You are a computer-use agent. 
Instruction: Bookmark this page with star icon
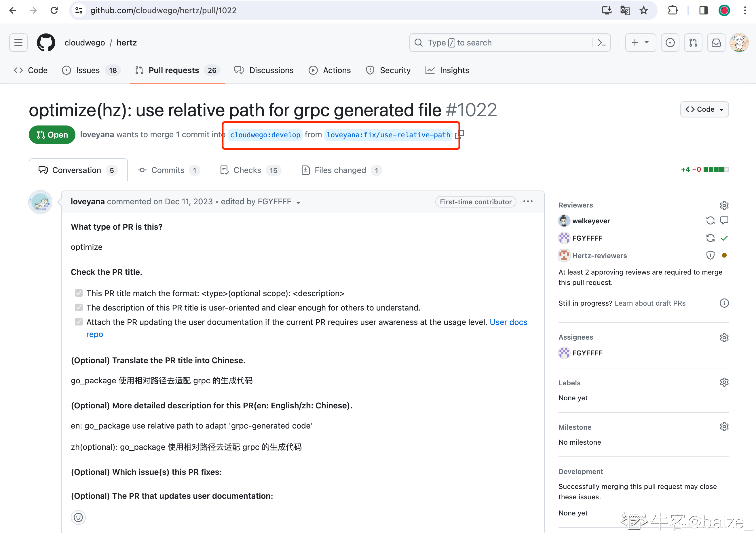click(644, 11)
